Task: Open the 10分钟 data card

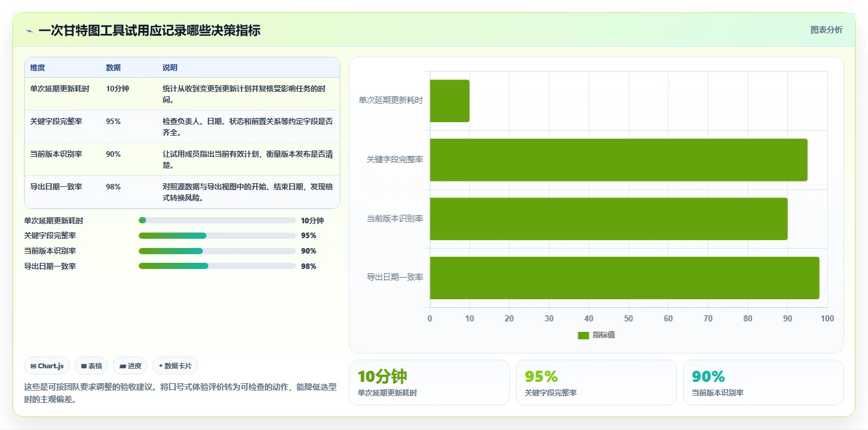Action: [x=429, y=382]
